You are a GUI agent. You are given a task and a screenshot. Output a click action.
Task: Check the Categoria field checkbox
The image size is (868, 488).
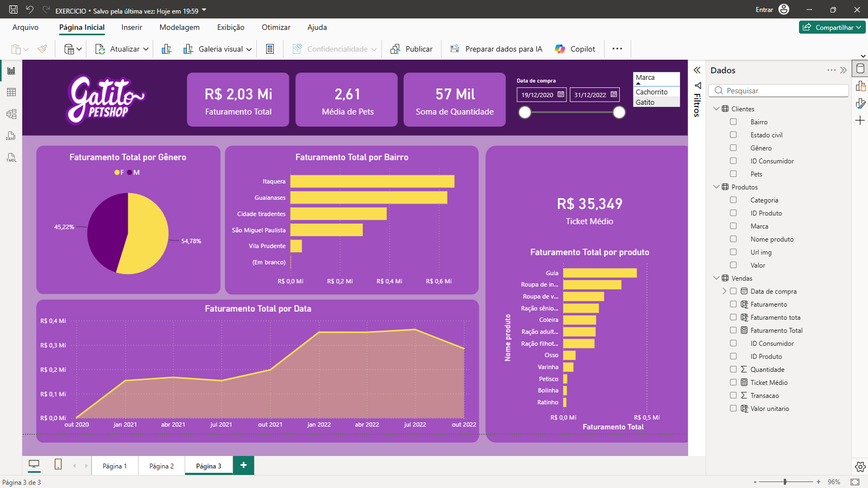[733, 200]
